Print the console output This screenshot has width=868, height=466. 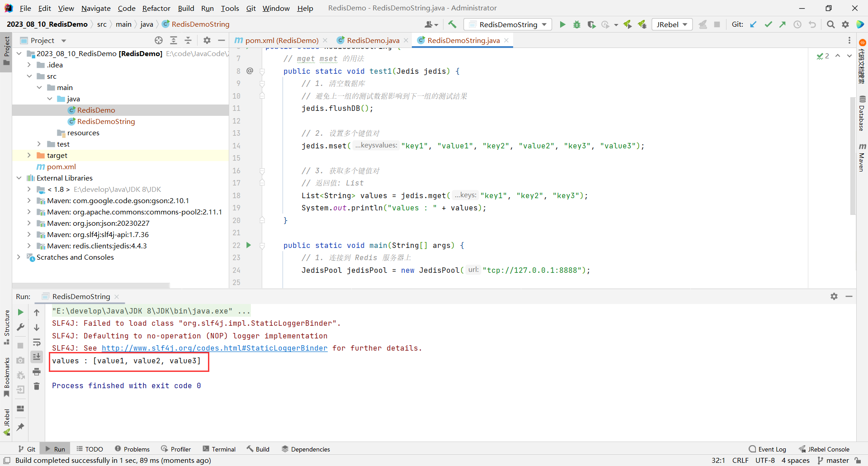coord(37,372)
